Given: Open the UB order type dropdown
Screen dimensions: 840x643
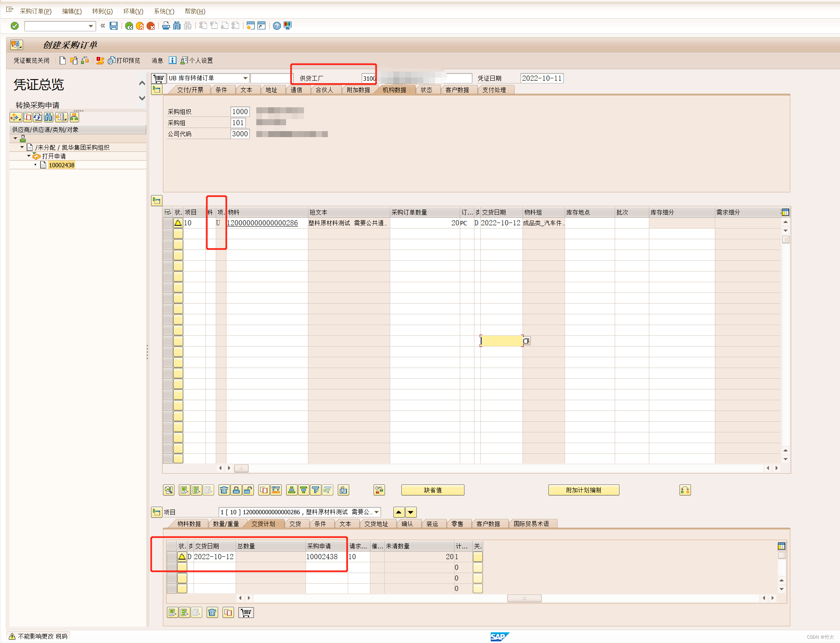Looking at the screenshot, I should tap(245, 78).
